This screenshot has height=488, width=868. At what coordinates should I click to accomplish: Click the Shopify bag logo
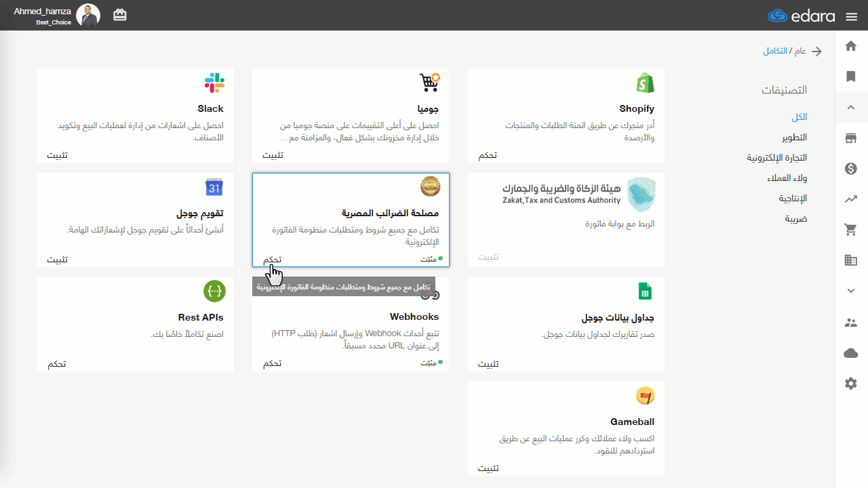click(645, 83)
